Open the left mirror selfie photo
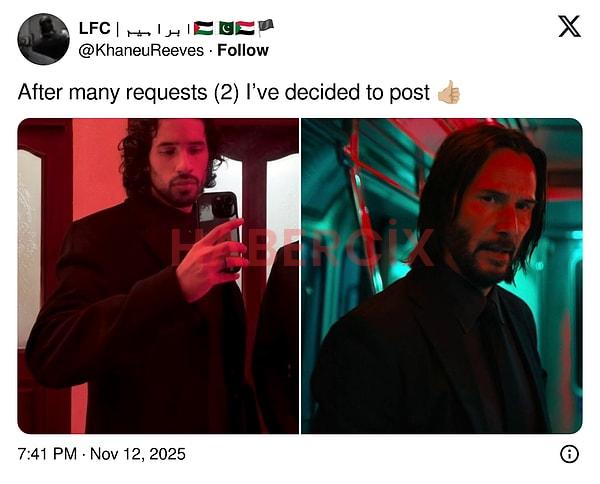The height and width of the screenshot is (484, 600). coord(158,276)
